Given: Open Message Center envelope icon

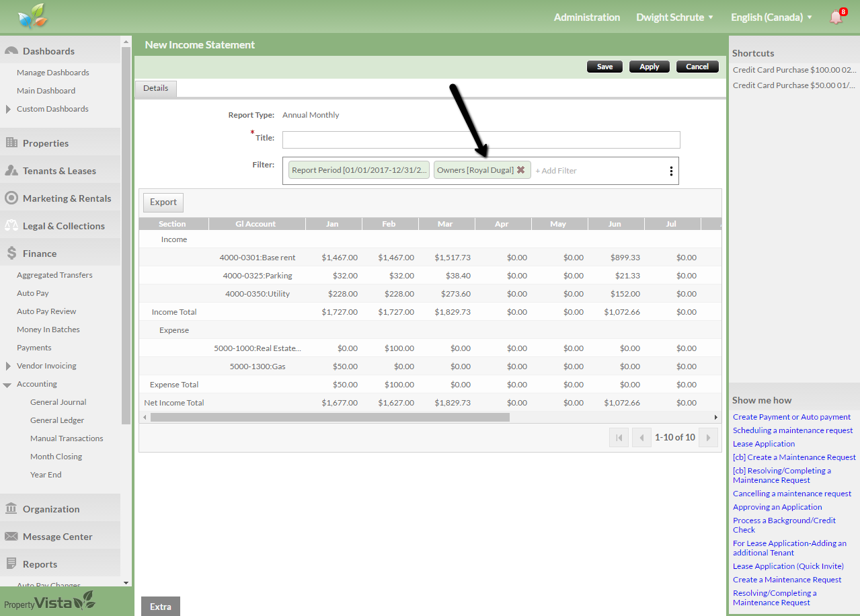Looking at the screenshot, I should (x=11, y=537).
